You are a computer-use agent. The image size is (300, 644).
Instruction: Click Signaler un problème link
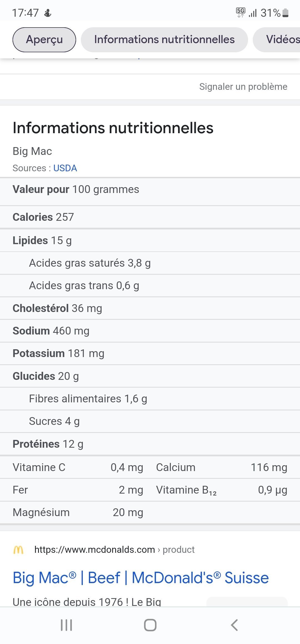click(x=243, y=87)
